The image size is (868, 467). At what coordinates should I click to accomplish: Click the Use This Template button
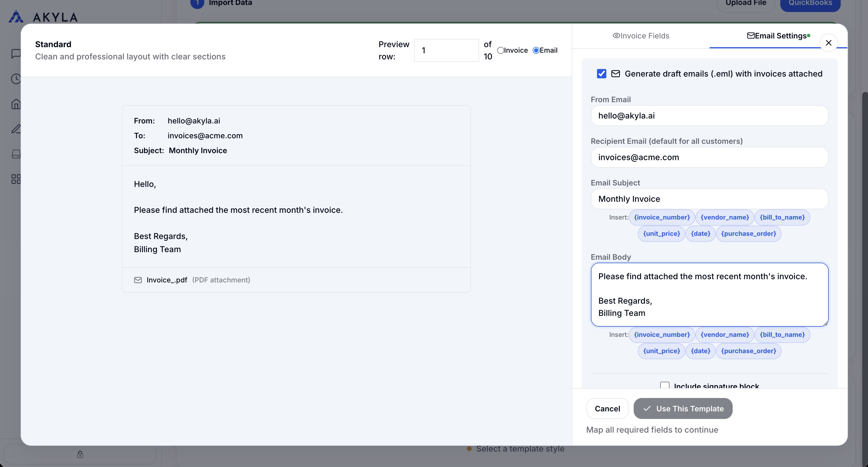(683, 408)
